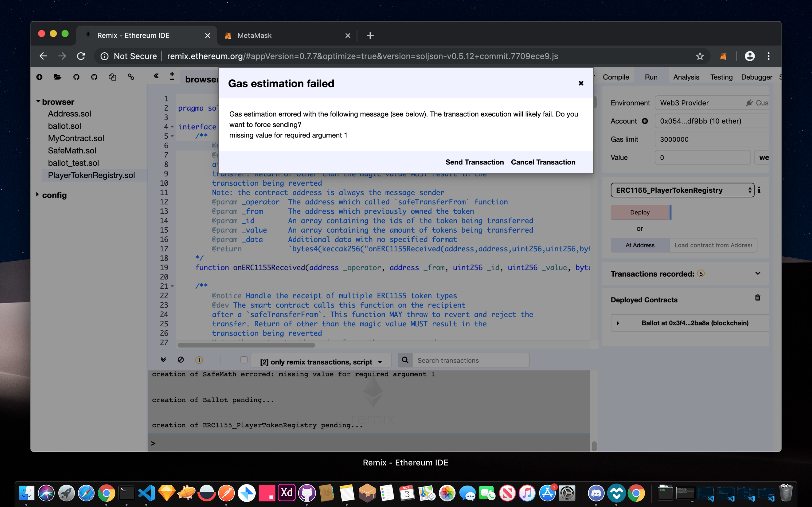Screen dimensions: 812x507
Task: Toggle the checkbox beside transaction filter dropdown
Action: click(x=244, y=360)
